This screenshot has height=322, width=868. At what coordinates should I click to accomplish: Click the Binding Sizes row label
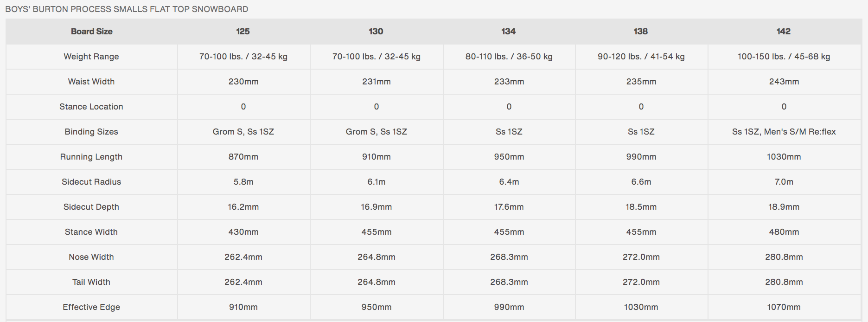tap(91, 132)
